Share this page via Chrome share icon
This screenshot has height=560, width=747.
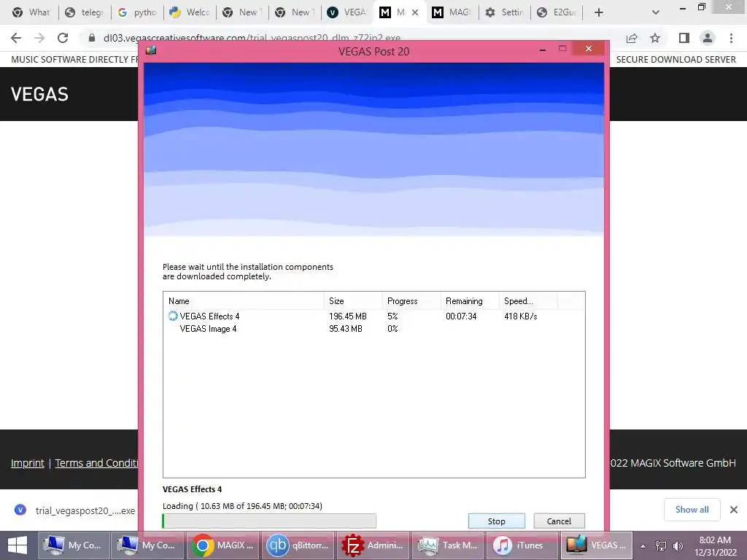632,38
